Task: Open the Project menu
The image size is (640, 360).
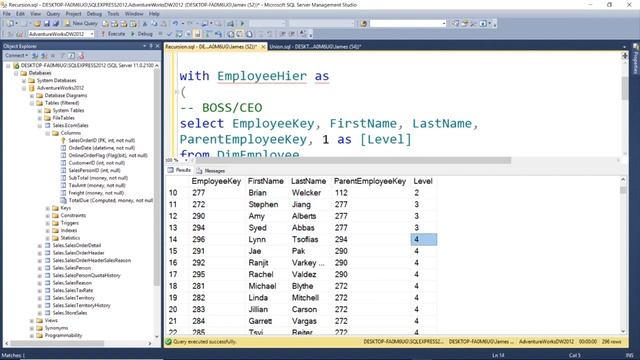Action: [x=73, y=14]
